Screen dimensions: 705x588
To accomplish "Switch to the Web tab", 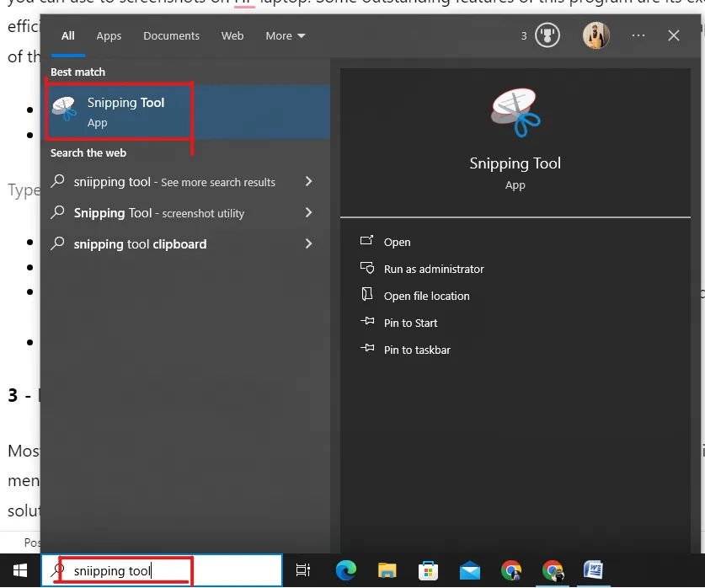I will [232, 36].
